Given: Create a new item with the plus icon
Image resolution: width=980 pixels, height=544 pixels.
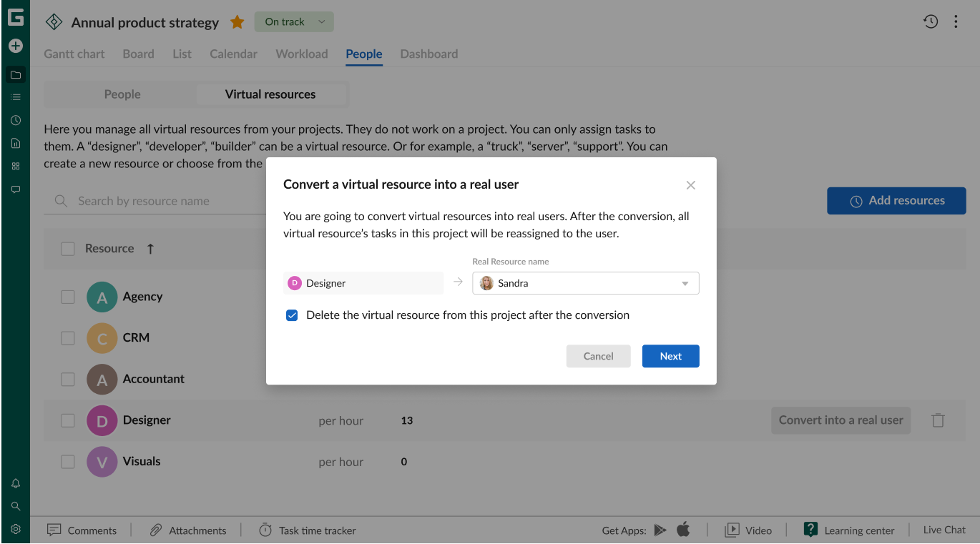Looking at the screenshot, I should pos(15,46).
